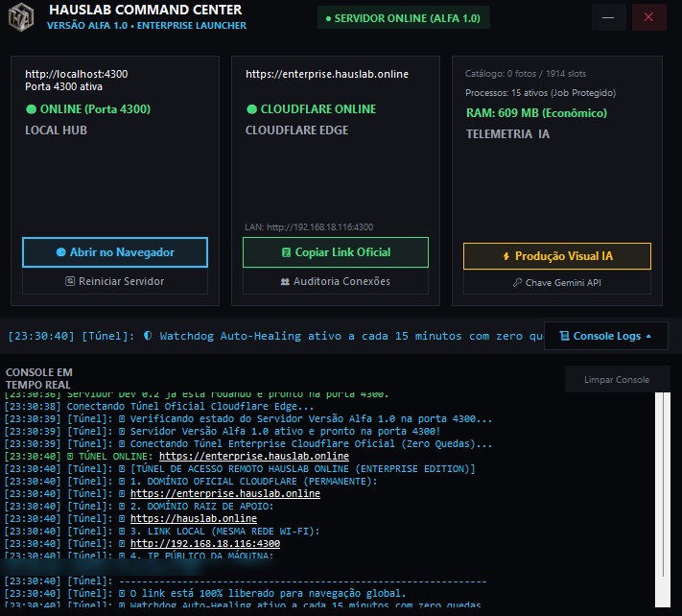Click the key icon next to Chave Gemini API
Image resolution: width=682 pixels, height=616 pixels.
pyautogui.click(x=517, y=283)
